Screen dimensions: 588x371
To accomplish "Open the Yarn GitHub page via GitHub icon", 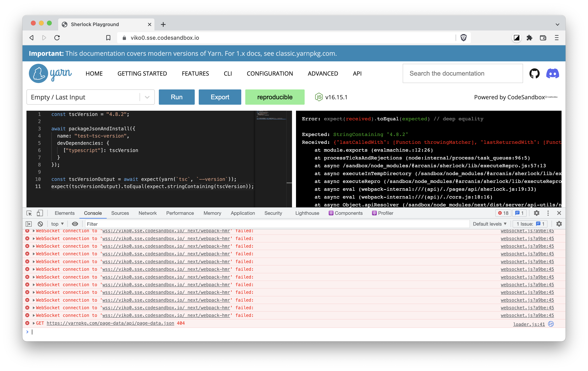I will (x=535, y=73).
